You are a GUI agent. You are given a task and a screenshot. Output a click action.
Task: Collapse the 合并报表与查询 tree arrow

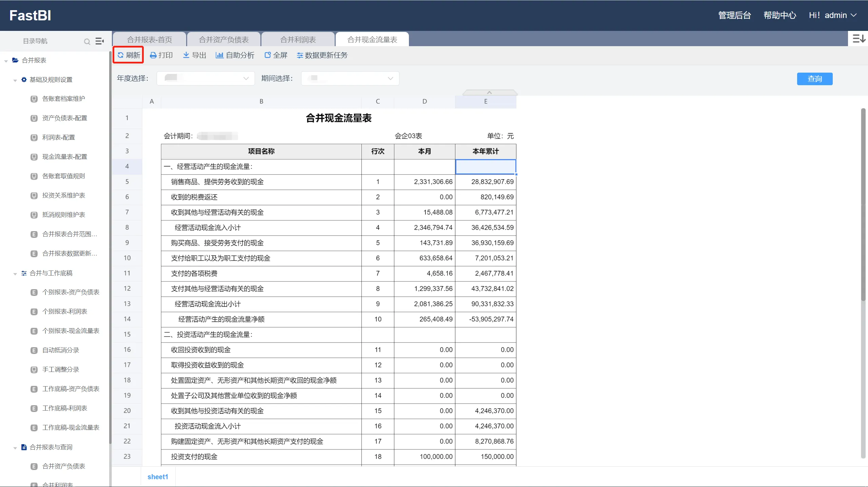click(x=15, y=448)
